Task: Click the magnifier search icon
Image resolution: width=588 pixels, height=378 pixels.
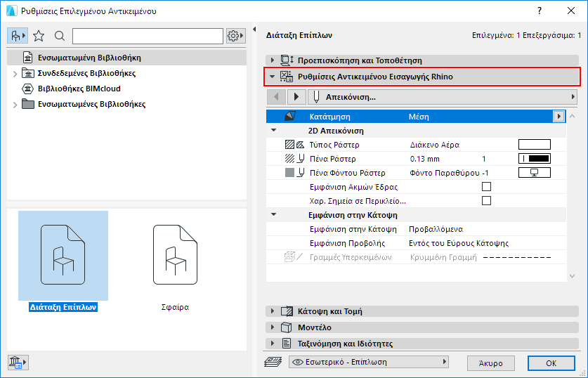Action: click(x=59, y=36)
